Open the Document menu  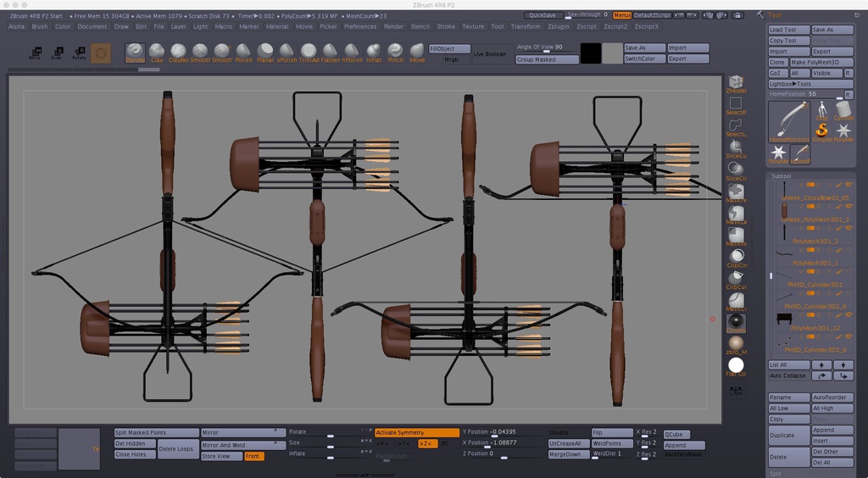(92, 26)
